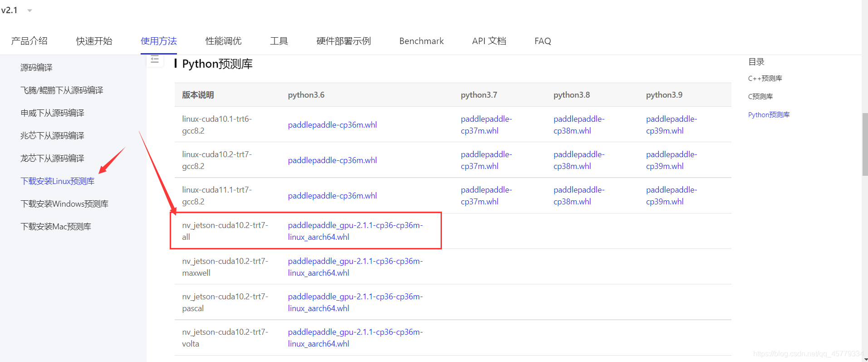This screenshot has width=868, height=362.
Task: Select 申威下从源码编译 in the sidebar
Action: 52,113
